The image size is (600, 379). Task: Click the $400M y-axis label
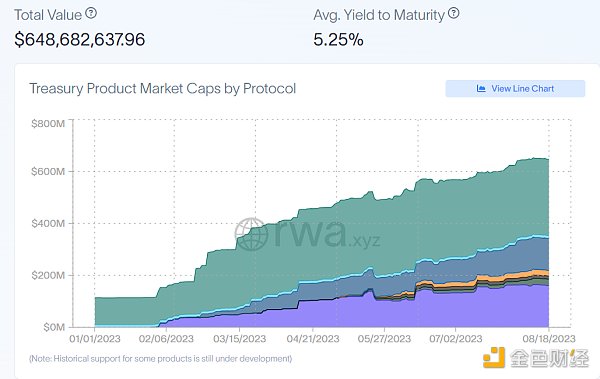point(48,223)
